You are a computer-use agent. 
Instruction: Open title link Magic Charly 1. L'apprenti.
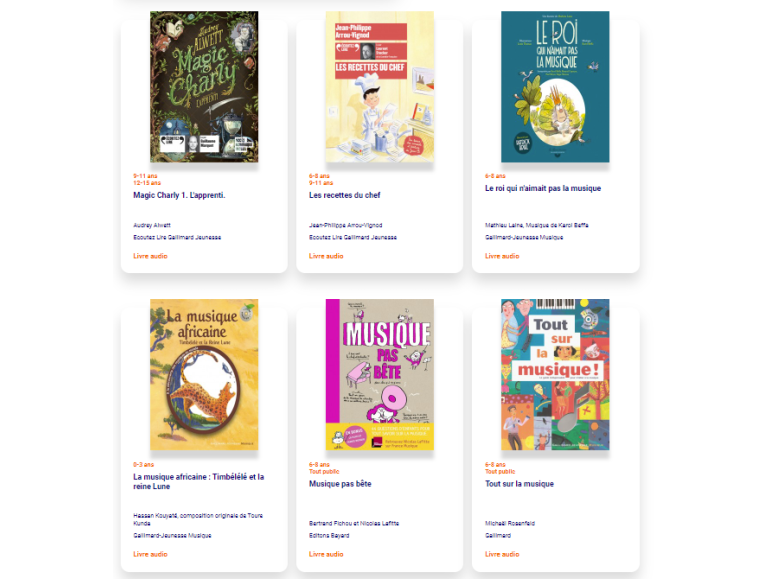pos(179,195)
